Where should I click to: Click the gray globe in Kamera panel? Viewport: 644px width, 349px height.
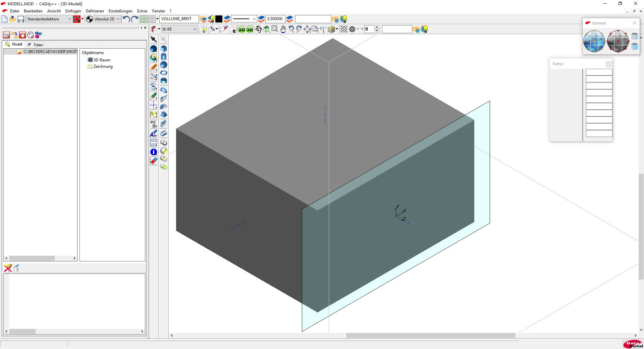(x=618, y=41)
